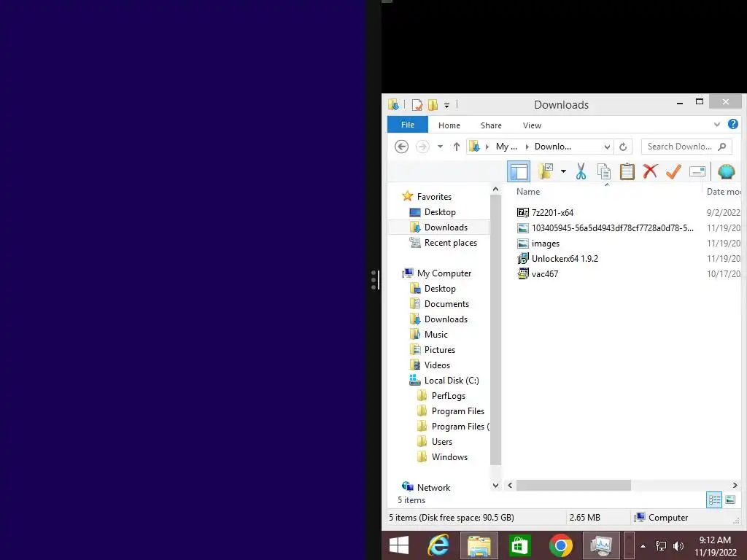Viewport: 747px width, 560px height.
Task: Open the dropdown arrow beside folder options icon
Action: (x=563, y=171)
